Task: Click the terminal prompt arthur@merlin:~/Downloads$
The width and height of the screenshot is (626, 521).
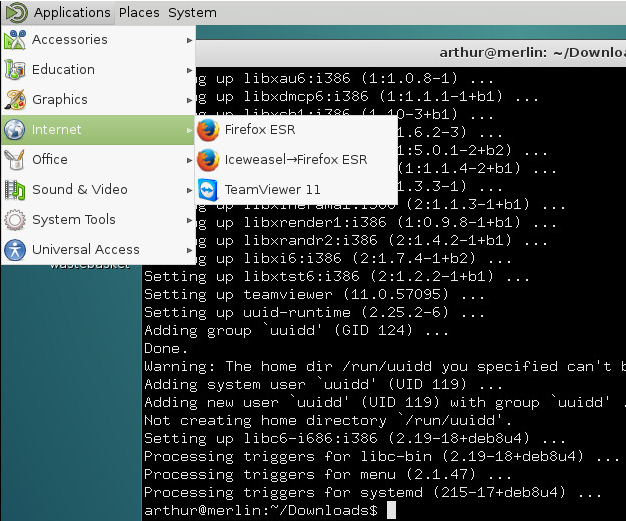Action: [261, 510]
